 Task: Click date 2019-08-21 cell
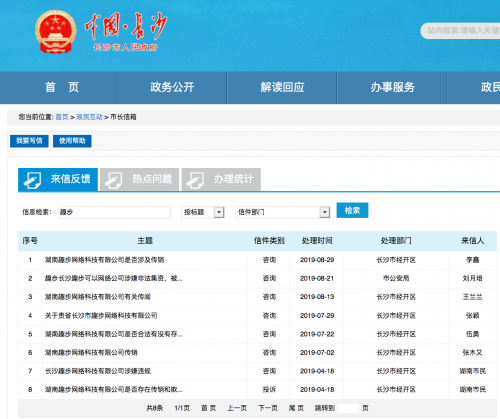coord(317,278)
